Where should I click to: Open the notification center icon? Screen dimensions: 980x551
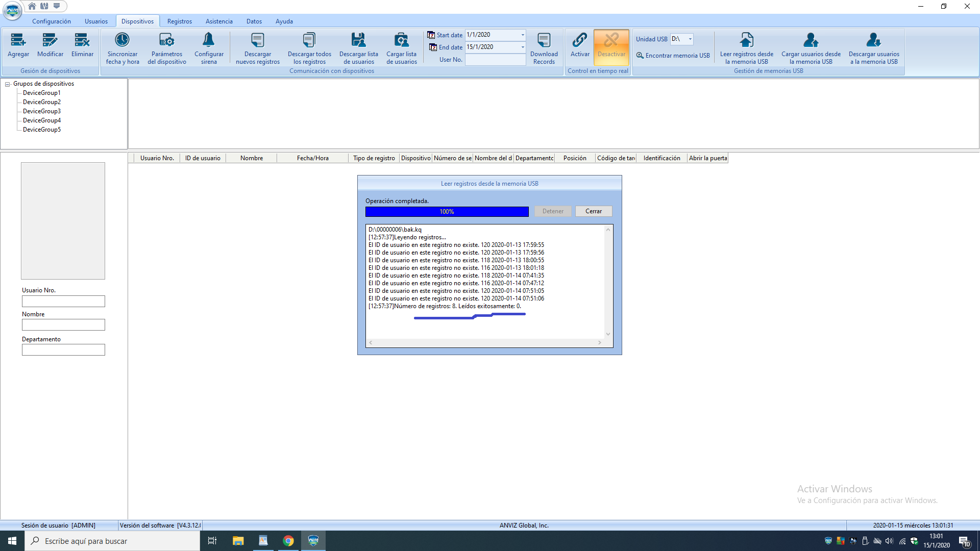coord(964,541)
